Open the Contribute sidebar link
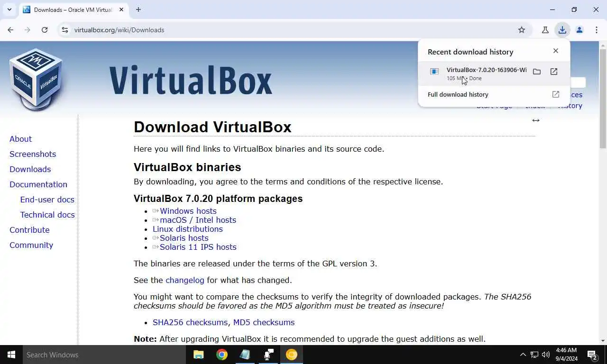 [x=29, y=230]
